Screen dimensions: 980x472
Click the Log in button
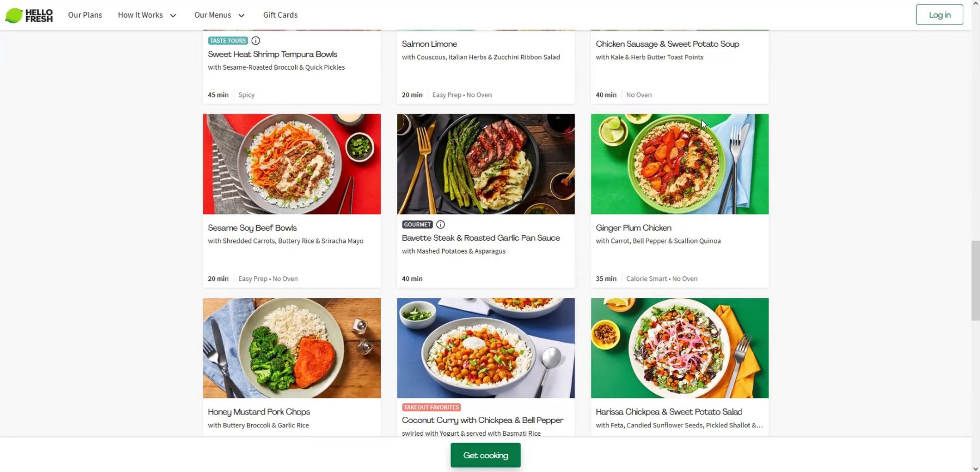click(939, 15)
